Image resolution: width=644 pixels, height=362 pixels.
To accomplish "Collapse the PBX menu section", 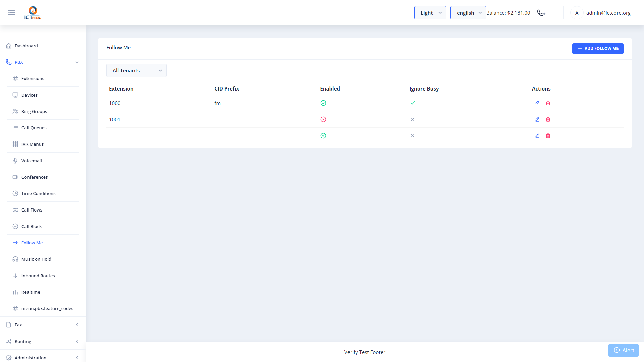I will [43, 62].
